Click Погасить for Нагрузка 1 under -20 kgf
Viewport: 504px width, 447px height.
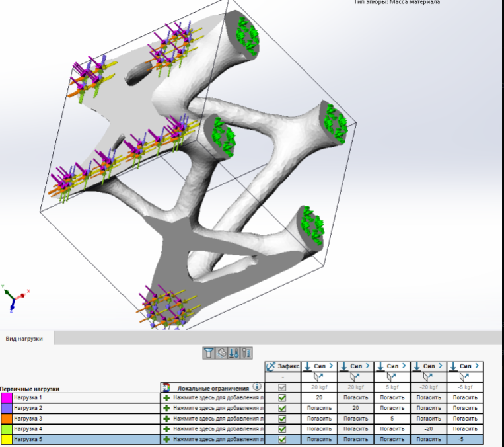429,398
